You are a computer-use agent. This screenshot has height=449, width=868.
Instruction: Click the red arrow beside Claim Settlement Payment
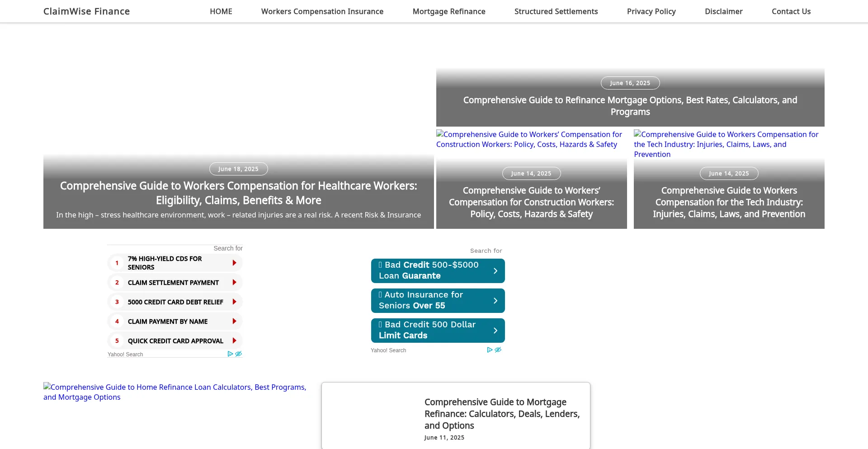click(x=234, y=282)
